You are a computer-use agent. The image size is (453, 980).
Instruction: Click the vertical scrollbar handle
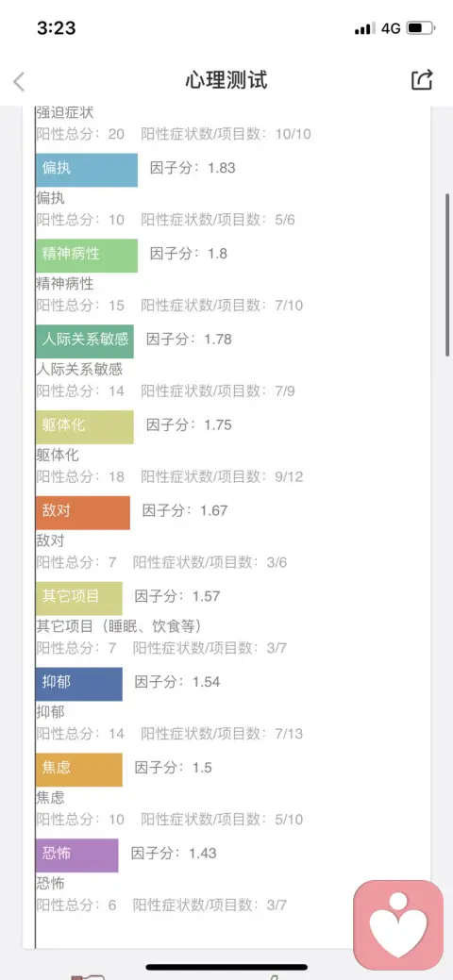pos(447,275)
